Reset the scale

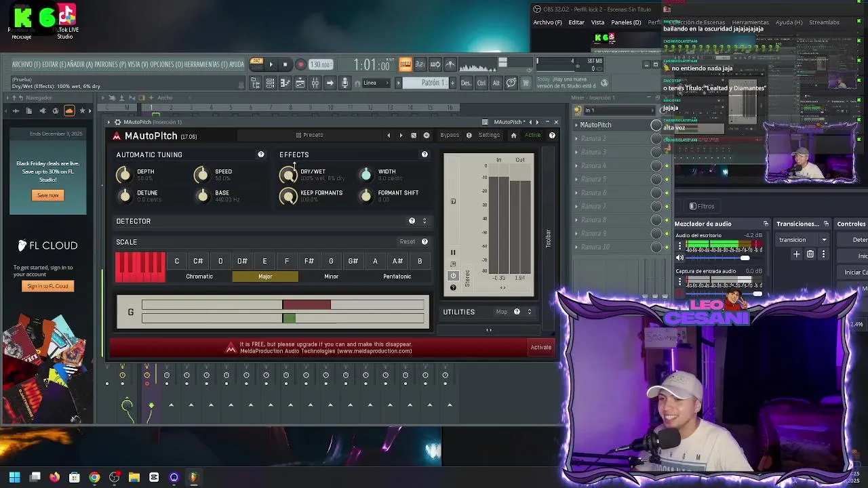coord(407,242)
